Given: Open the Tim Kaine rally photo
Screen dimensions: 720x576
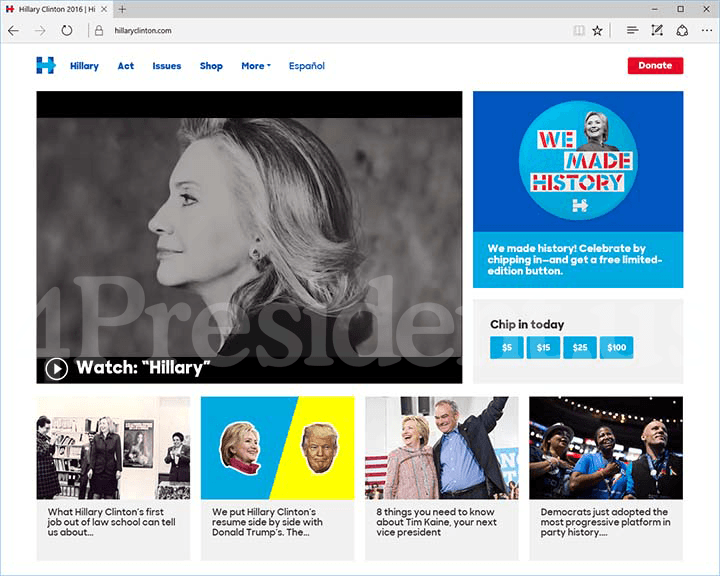Looking at the screenshot, I should click(x=442, y=448).
